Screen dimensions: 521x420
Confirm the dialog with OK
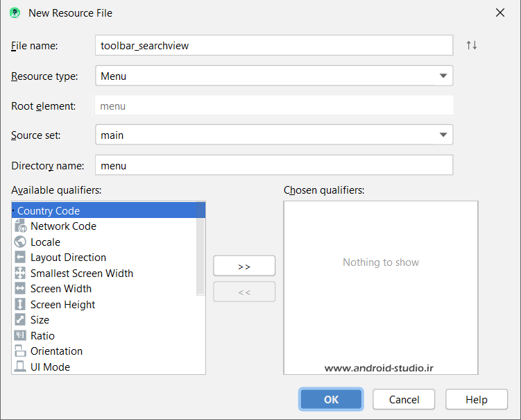coord(331,399)
